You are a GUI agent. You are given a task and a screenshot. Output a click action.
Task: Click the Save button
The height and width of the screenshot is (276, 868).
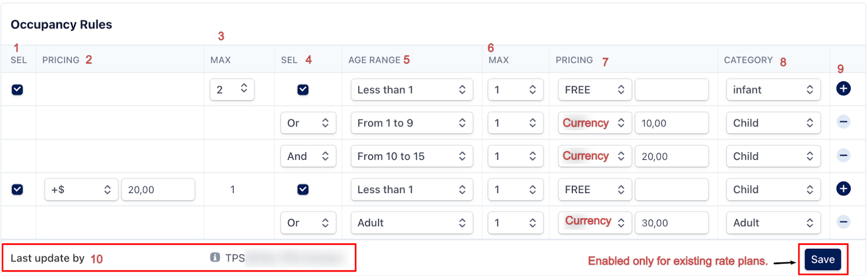pyautogui.click(x=822, y=260)
